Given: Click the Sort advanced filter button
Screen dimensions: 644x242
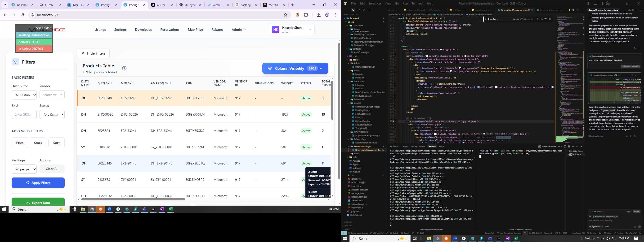Looking at the screenshot, I should (x=56, y=143).
